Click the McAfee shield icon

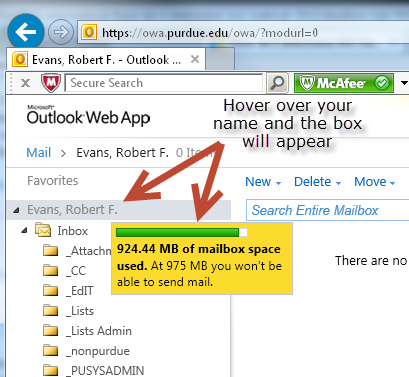click(51, 83)
